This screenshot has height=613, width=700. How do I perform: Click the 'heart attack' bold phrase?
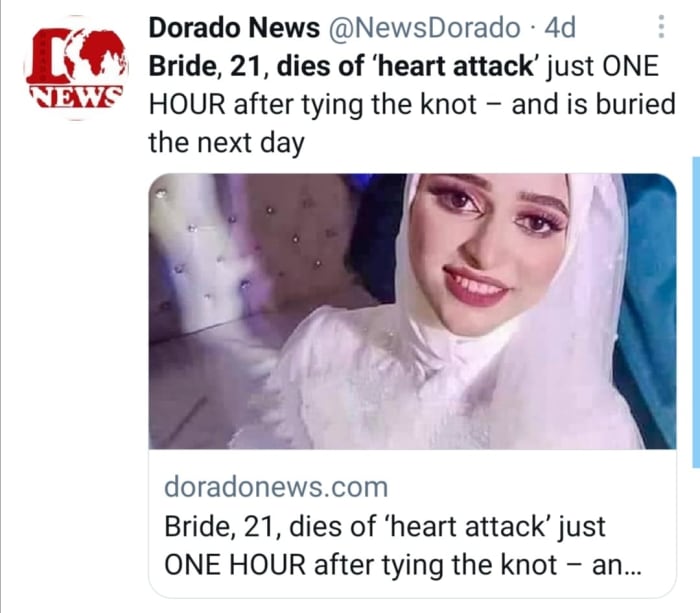coord(456,66)
